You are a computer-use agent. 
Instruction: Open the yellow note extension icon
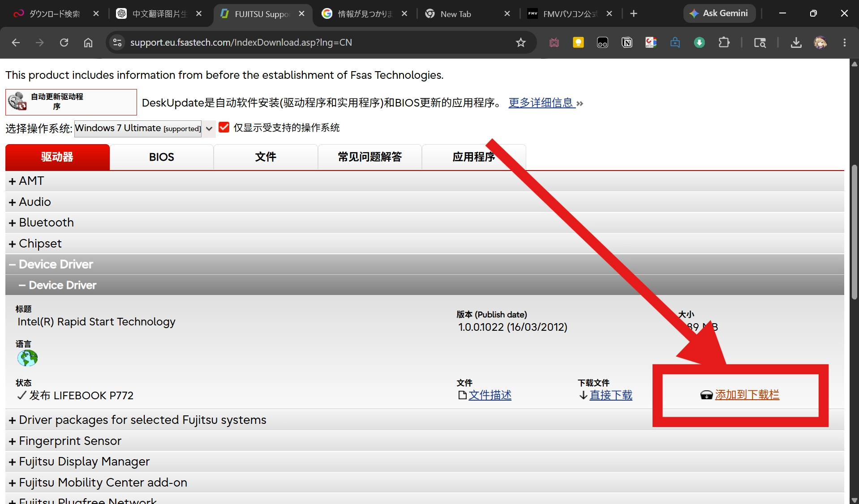[578, 43]
